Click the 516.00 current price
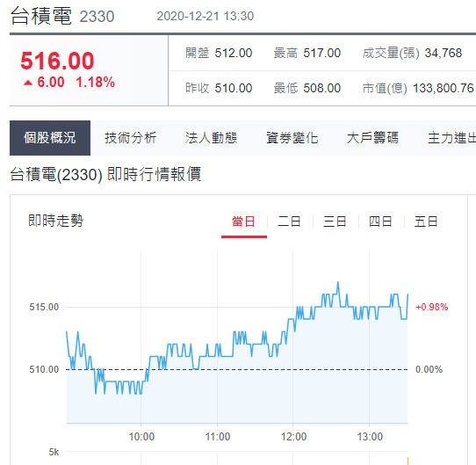476x465 pixels. click(57, 61)
